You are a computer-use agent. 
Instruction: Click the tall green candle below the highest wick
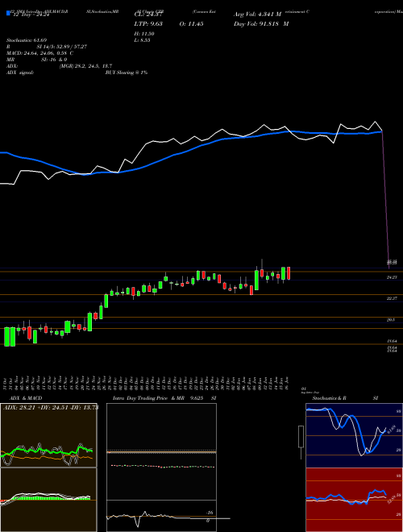point(257,281)
